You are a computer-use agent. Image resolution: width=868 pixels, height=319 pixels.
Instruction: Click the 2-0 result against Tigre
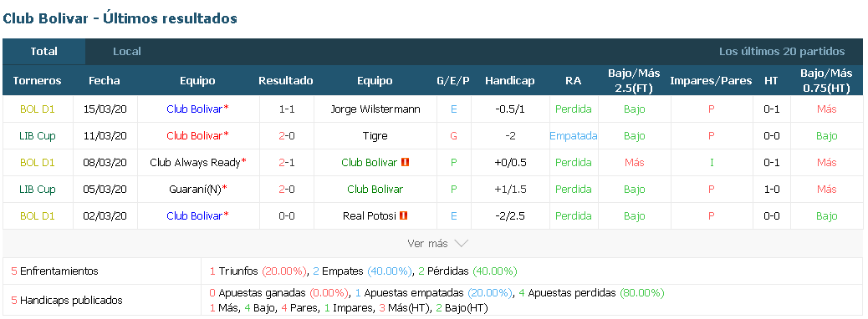pos(286,135)
